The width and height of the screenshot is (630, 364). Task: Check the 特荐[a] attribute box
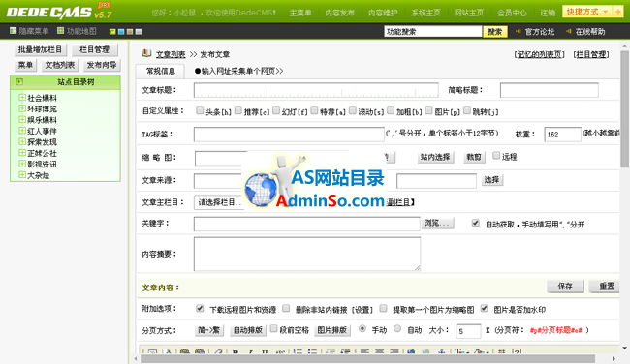[x=314, y=110]
